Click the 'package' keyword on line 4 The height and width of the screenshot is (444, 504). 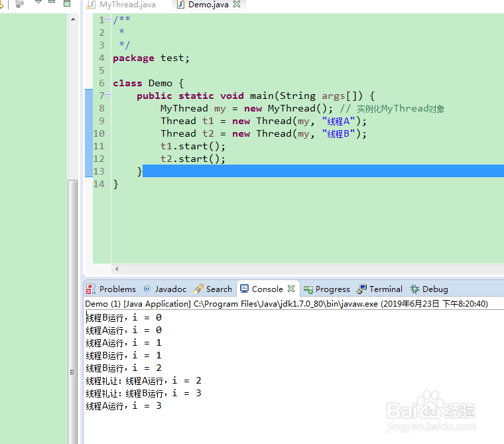pyautogui.click(x=133, y=58)
